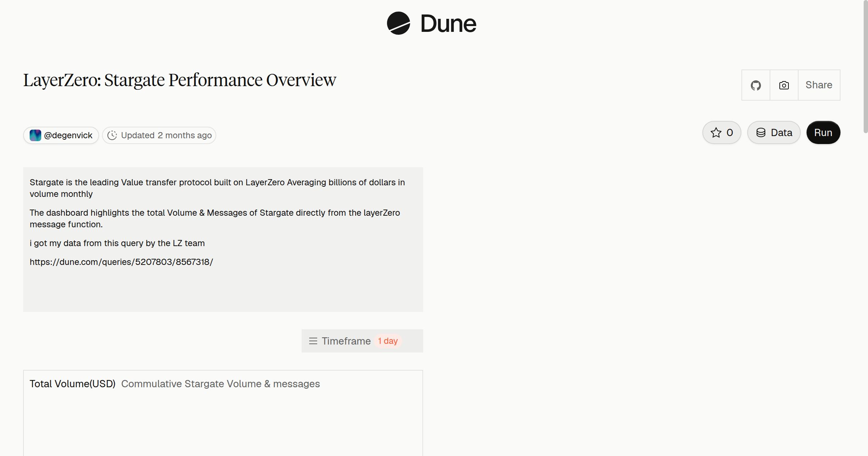
Task: Click the clock icon beside Updated
Action: click(x=112, y=135)
